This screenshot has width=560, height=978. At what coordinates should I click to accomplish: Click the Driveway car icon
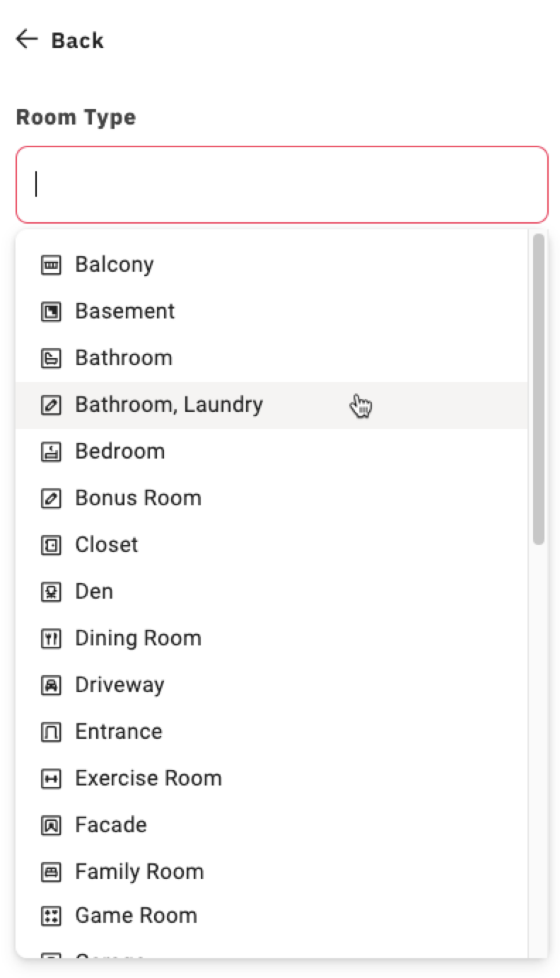(x=51, y=684)
